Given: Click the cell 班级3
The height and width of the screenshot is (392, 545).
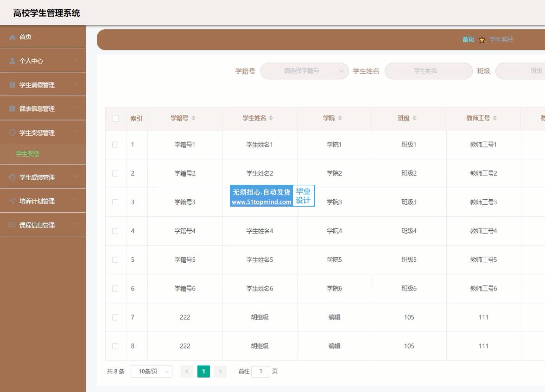Looking at the screenshot, I should click(x=409, y=202).
